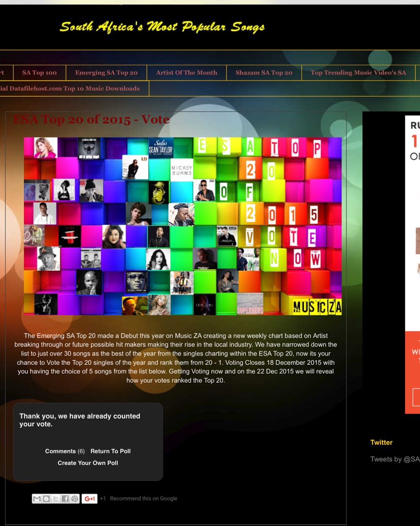Viewport: 420px width, 526px height.
Task: Open the ESA Top 20 of 2015 - Vote heading
Action: (x=91, y=119)
